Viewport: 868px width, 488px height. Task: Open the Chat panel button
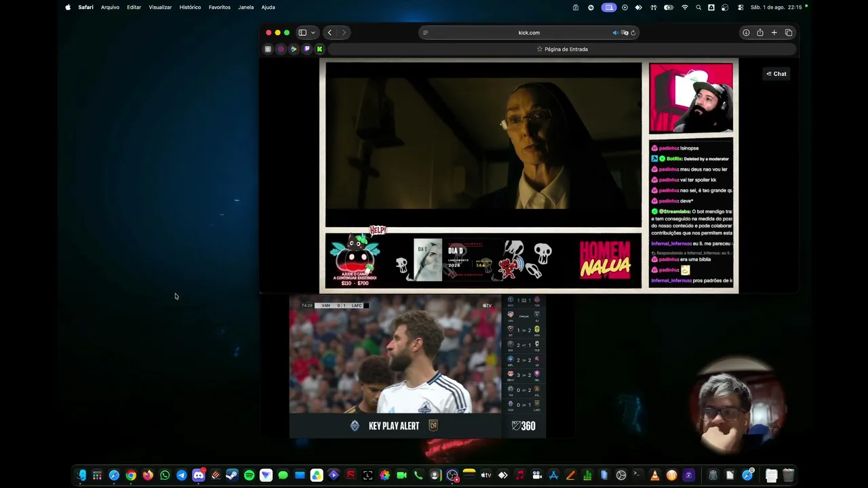tap(776, 74)
